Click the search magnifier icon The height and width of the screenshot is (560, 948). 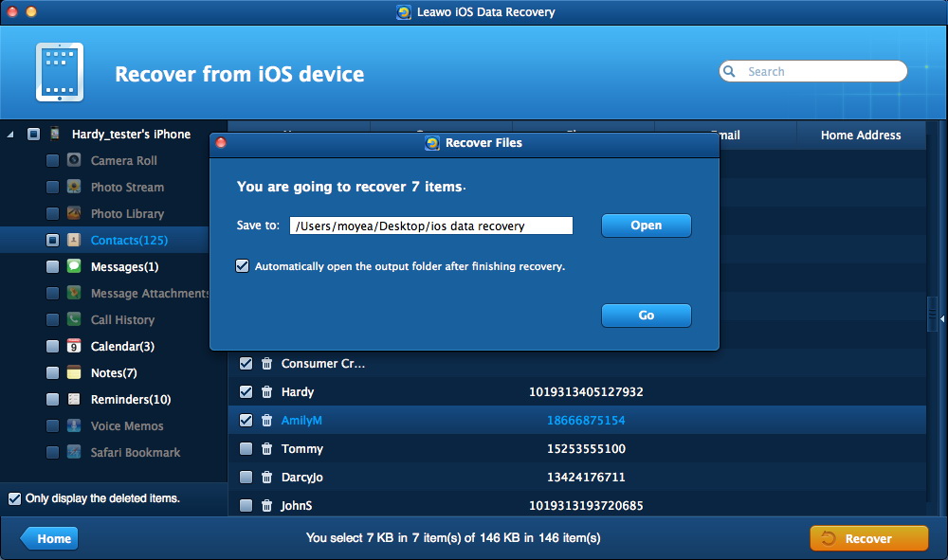pyautogui.click(x=730, y=72)
